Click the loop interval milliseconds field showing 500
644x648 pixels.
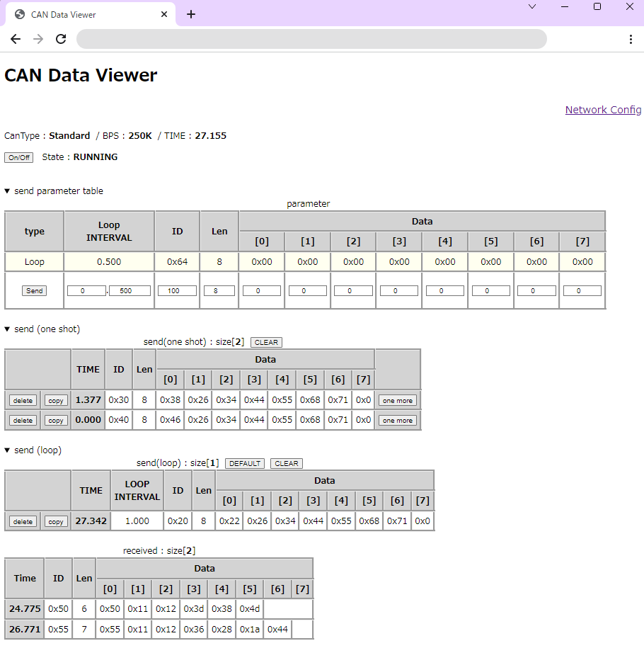[x=130, y=291]
